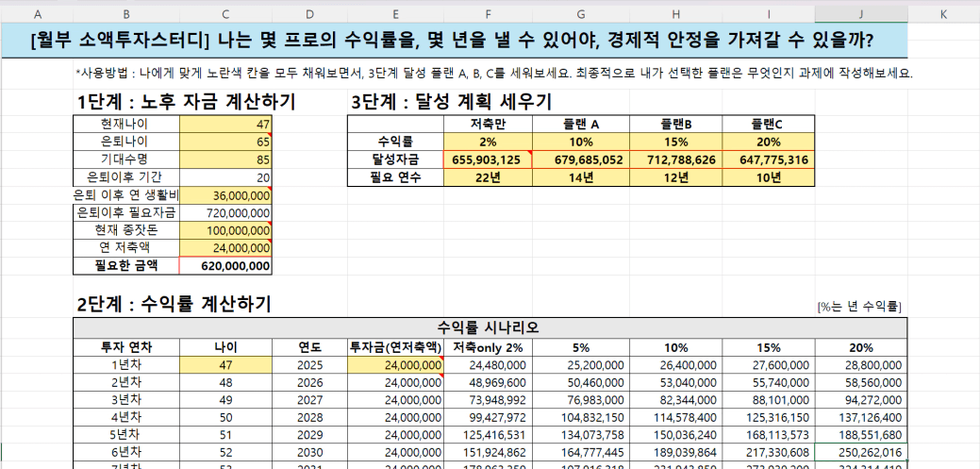Select column H header
The image size is (980, 469).
(x=675, y=14)
